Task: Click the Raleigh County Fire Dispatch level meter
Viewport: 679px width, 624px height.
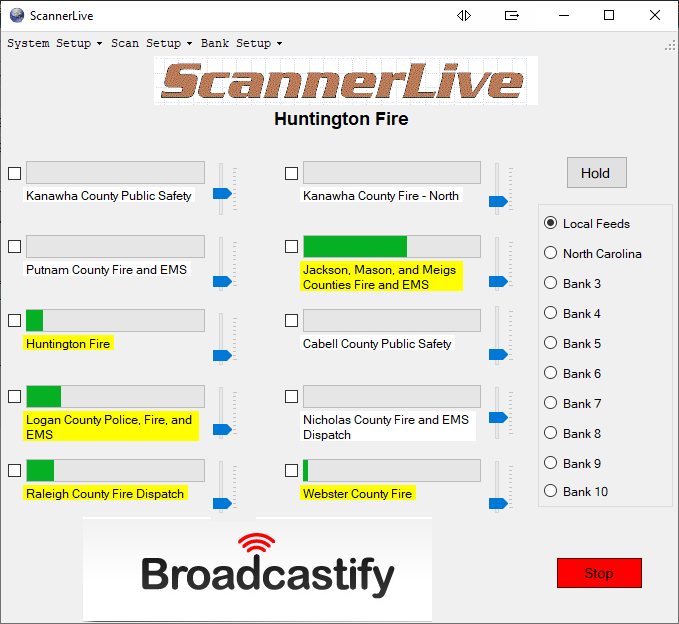Action: [115, 470]
